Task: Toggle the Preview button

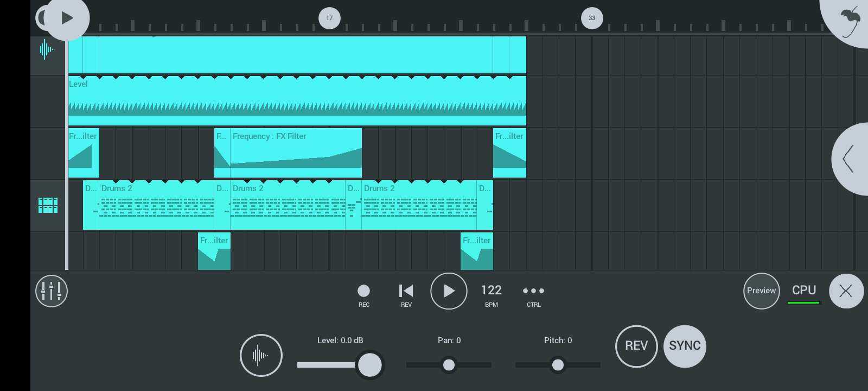Action: 761,291
